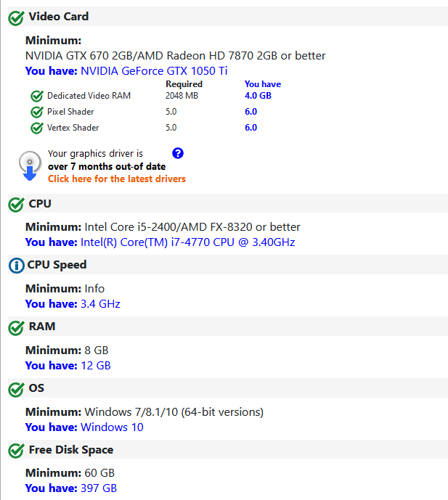448x500 pixels.
Task: Click the Dedicated Video RAM checkmark icon
Action: (x=37, y=96)
